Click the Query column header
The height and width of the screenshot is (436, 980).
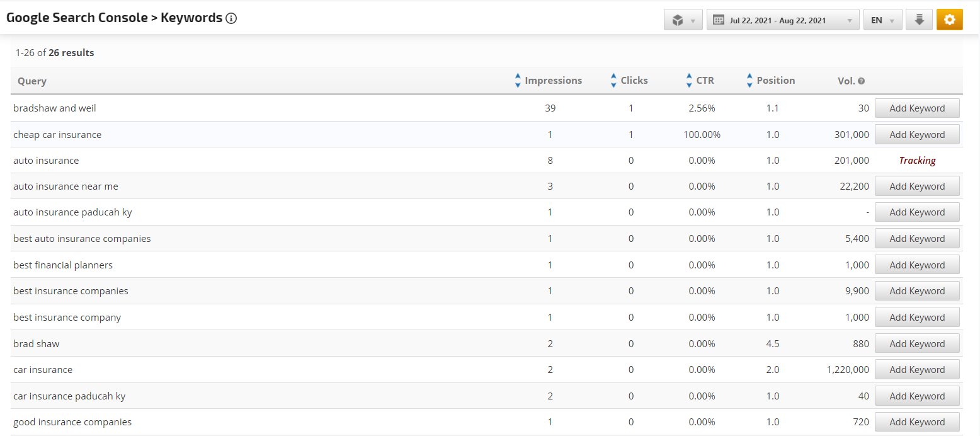pyautogui.click(x=32, y=81)
